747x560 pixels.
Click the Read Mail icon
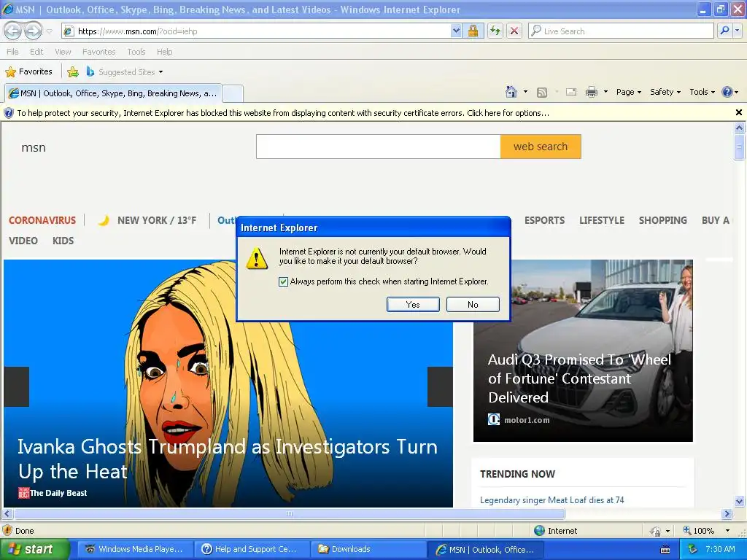coord(571,92)
